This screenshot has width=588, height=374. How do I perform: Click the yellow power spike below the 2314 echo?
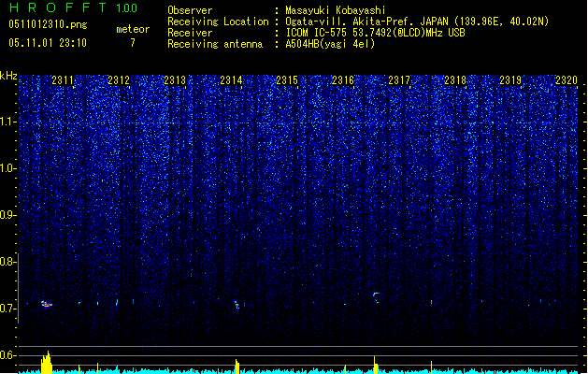point(237,367)
